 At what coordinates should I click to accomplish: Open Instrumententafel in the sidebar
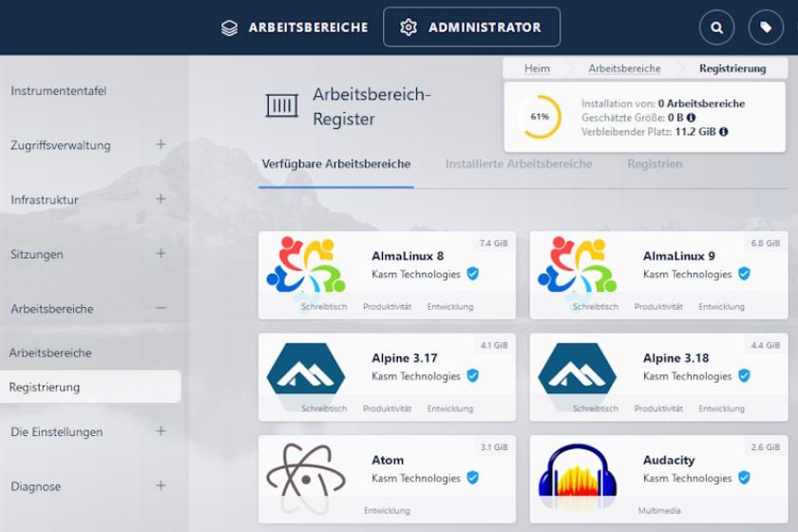click(x=59, y=91)
